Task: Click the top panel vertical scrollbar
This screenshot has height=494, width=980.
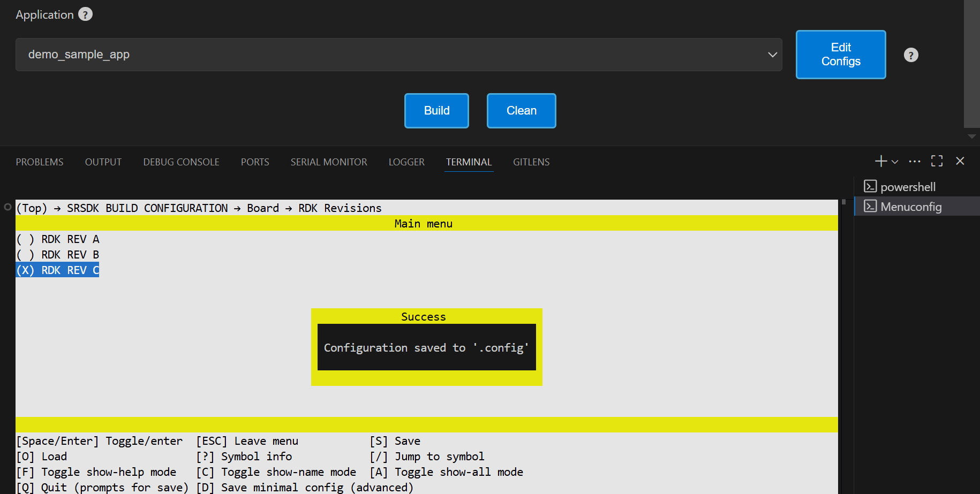Action: pos(971,64)
